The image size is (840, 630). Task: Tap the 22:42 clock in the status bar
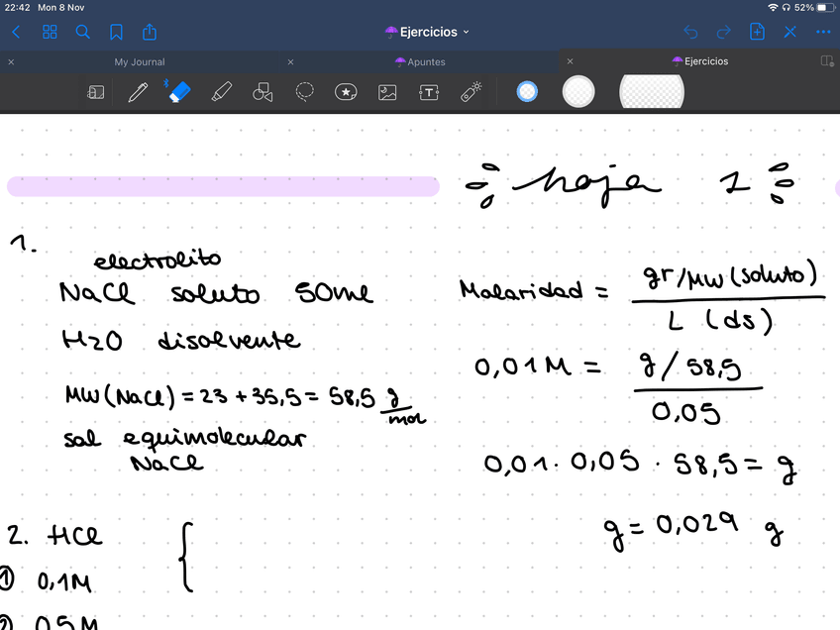(18, 8)
